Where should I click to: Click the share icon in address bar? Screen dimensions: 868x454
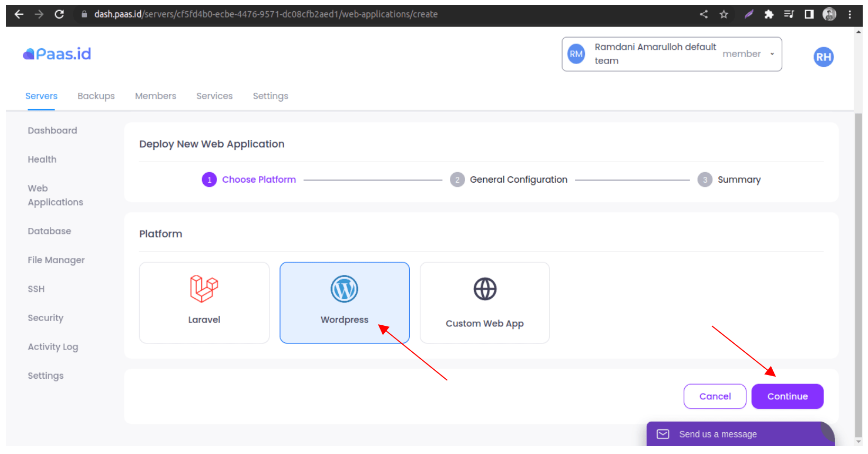point(703,14)
